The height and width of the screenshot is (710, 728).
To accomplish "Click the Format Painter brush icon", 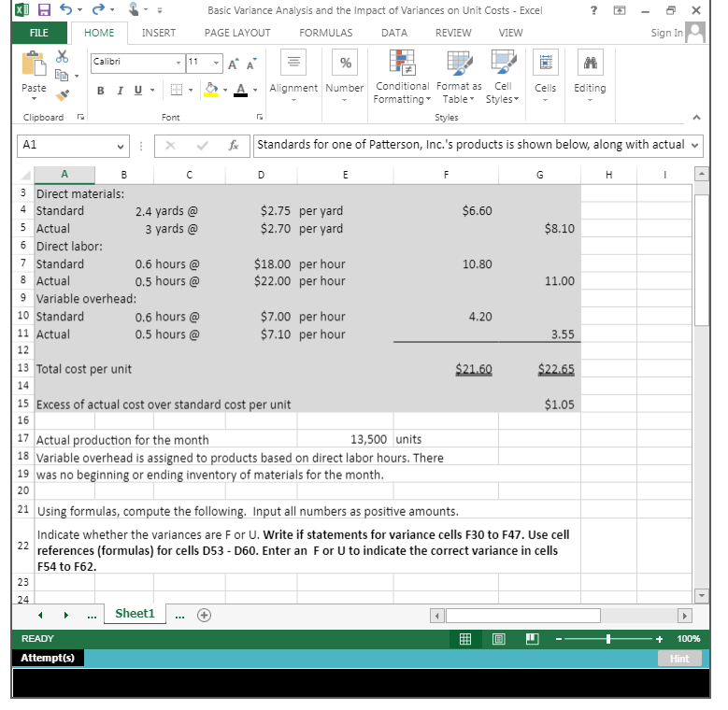I will tap(63, 94).
